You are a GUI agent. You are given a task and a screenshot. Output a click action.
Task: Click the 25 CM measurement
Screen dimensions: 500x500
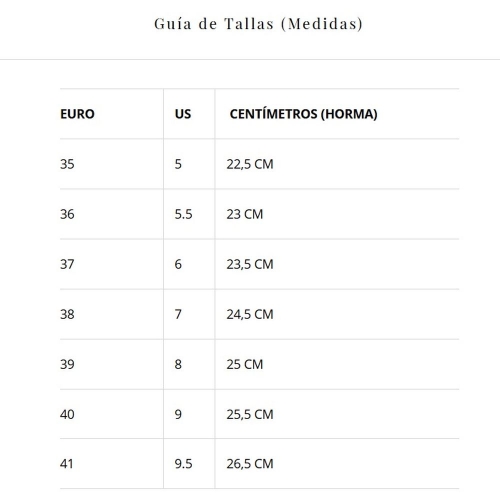point(245,364)
